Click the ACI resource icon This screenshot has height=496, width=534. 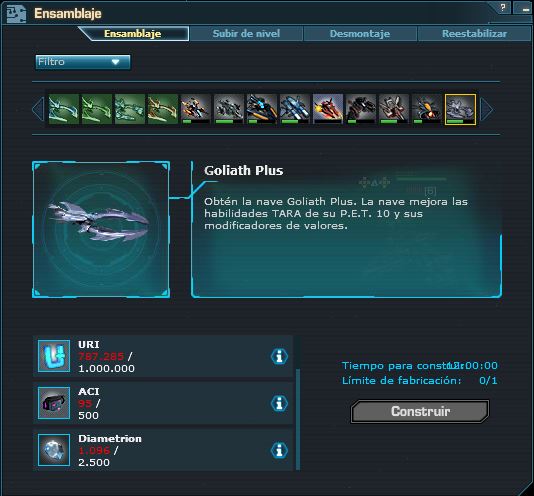[54, 403]
